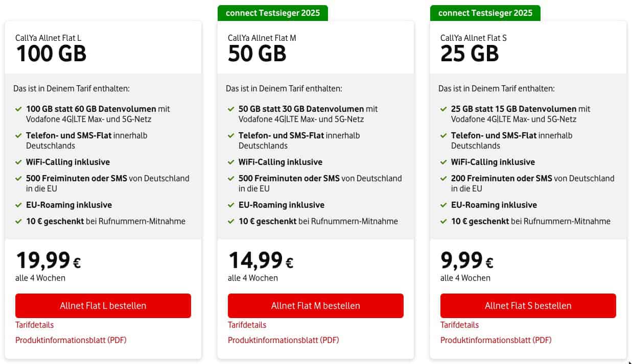Click the "Allnet Flat L bestellen" button
632x364 pixels.
click(103, 306)
